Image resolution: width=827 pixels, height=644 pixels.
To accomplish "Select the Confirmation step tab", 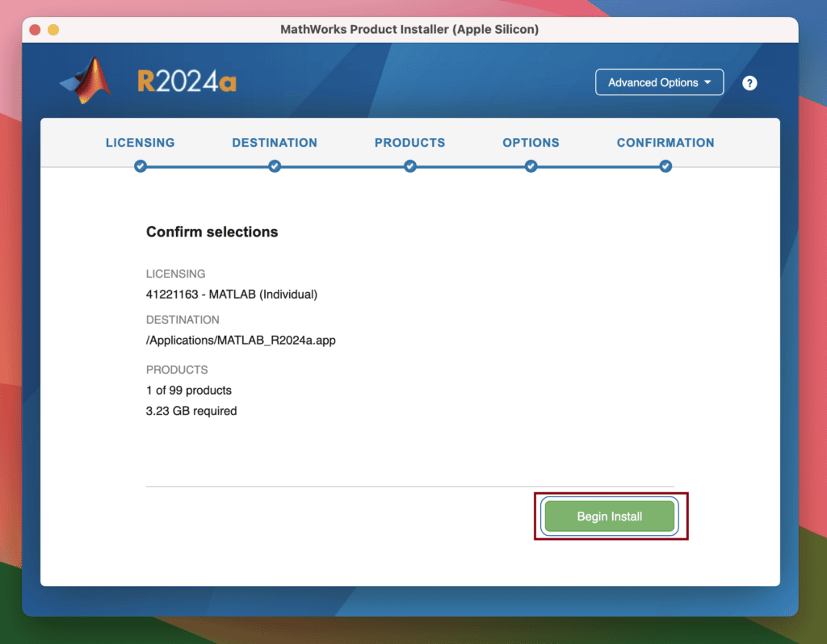I will [x=665, y=143].
